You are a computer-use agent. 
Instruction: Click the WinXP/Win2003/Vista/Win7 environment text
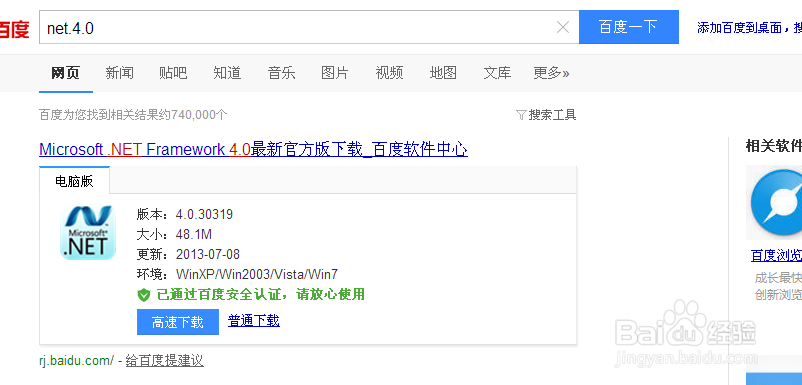click(x=257, y=275)
